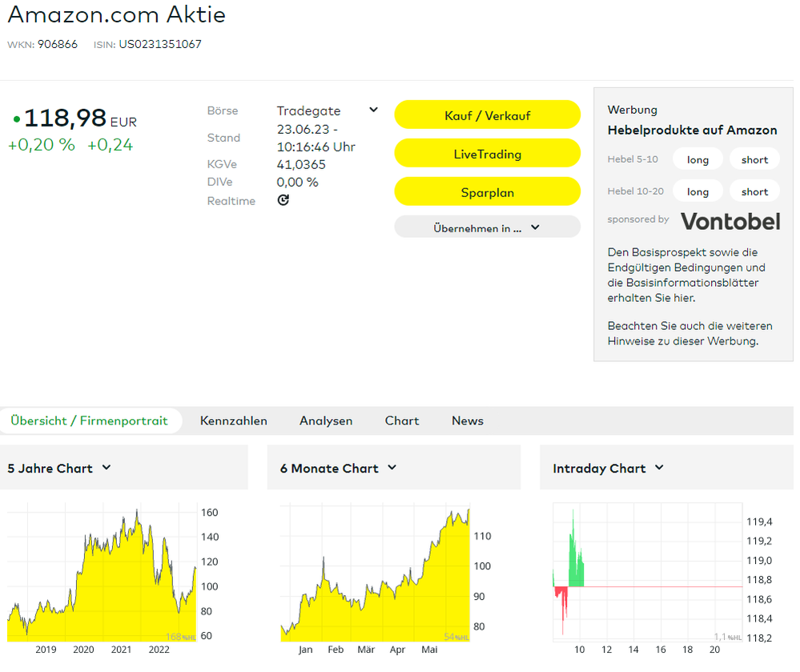Open the 5-year chart thumbnail
The height and width of the screenshot is (672, 800).
coord(103,573)
